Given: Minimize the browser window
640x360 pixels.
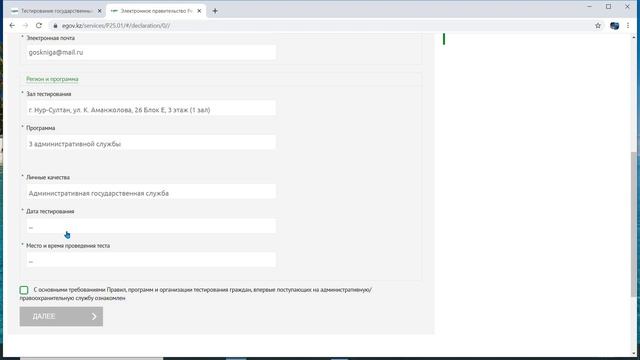Looking at the screenshot, I should [x=589, y=7].
